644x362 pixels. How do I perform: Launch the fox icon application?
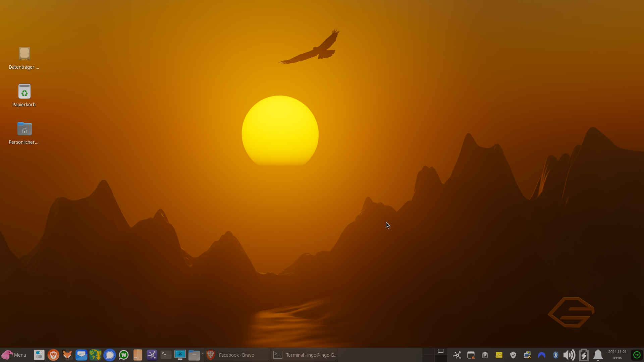coord(67,355)
